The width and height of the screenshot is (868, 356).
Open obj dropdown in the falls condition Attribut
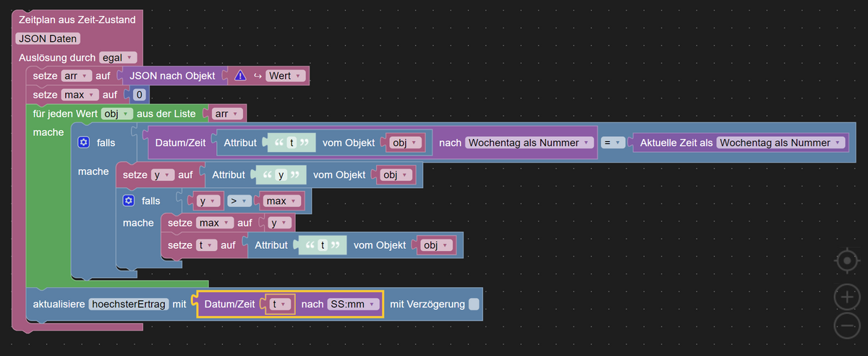pos(405,143)
